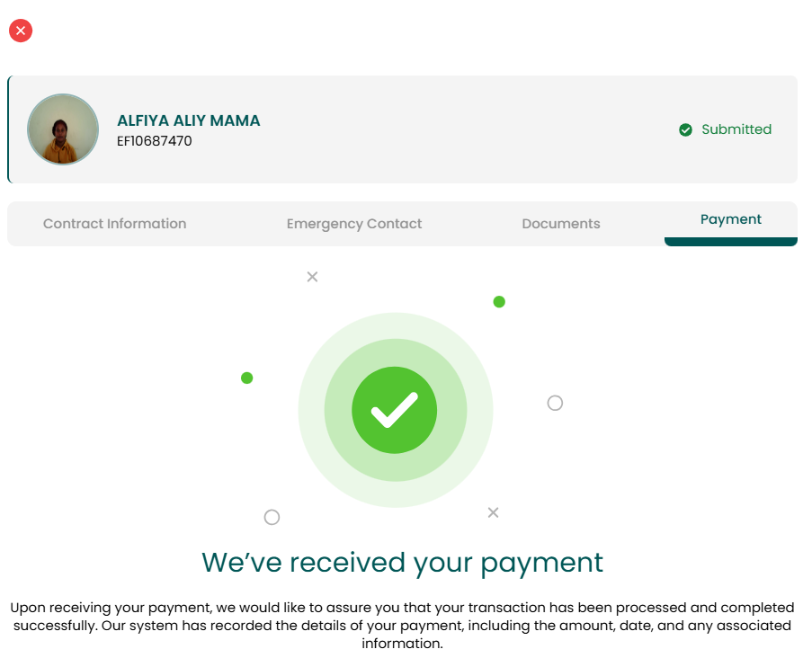The width and height of the screenshot is (812, 667).
Task: Click the green Submitted check icon
Action: pyautogui.click(x=685, y=130)
